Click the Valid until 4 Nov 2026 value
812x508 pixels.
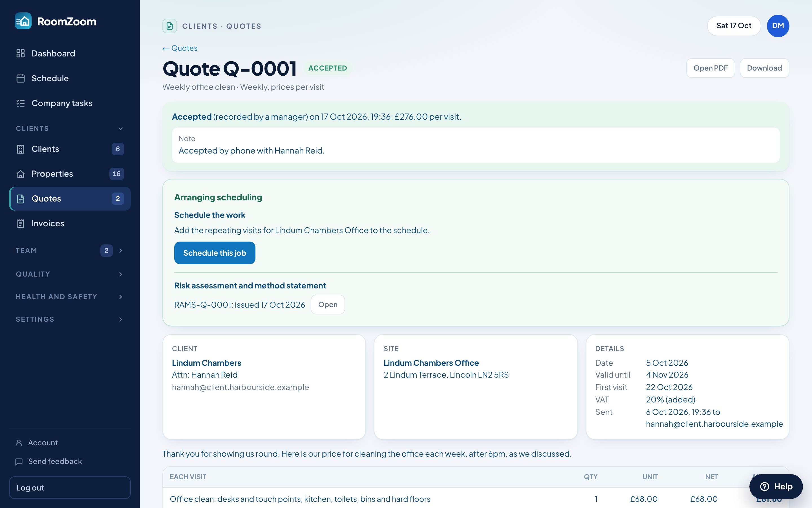(x=667, y=375)
